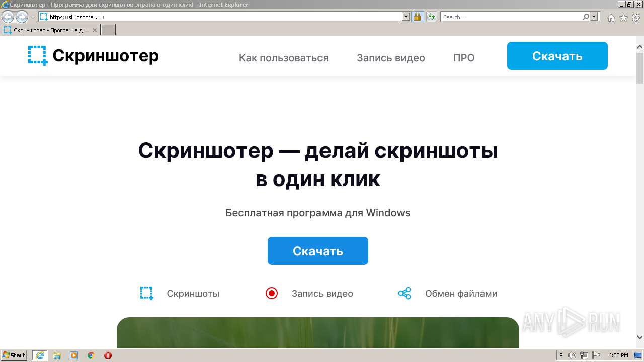Click the page scrollbar up arrow
The width and height of the screenshot is (644, 362).
640,47
